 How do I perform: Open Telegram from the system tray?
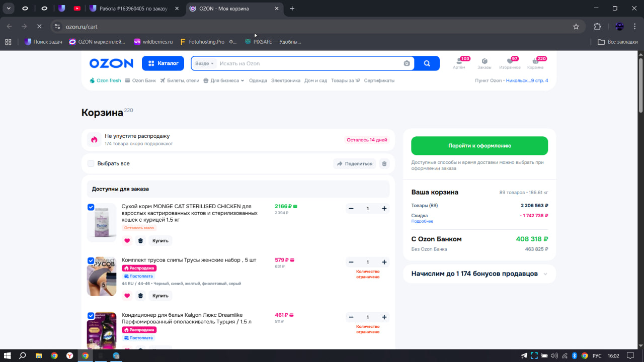(x=524, y=356)
